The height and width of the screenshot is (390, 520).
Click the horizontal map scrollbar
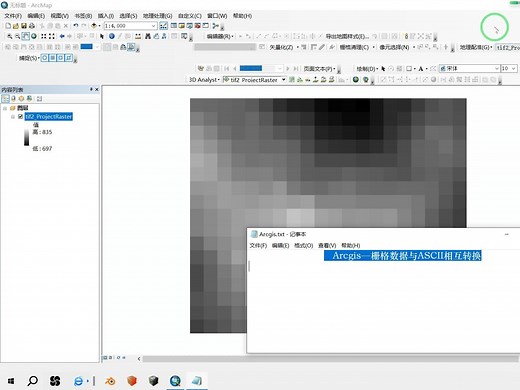pyautogui.click(x=330, y=359)
